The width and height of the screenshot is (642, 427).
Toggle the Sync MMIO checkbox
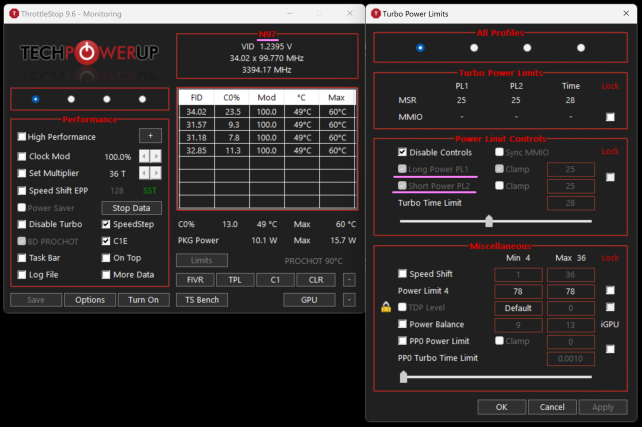click(499, 152)
